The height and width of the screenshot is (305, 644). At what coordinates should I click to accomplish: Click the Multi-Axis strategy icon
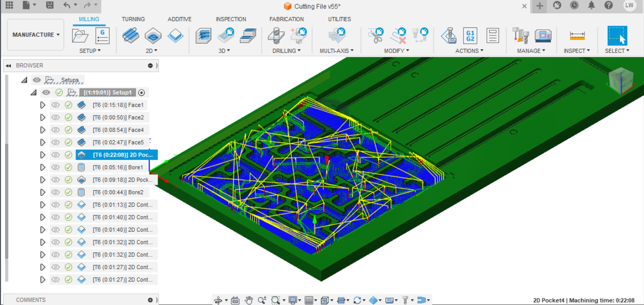(x=337, y=35)
